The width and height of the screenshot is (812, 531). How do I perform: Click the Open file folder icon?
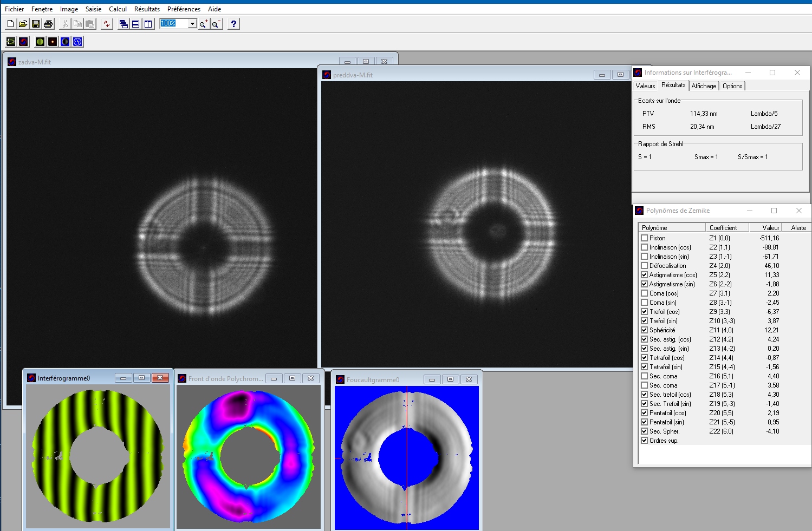click(23, 24)
